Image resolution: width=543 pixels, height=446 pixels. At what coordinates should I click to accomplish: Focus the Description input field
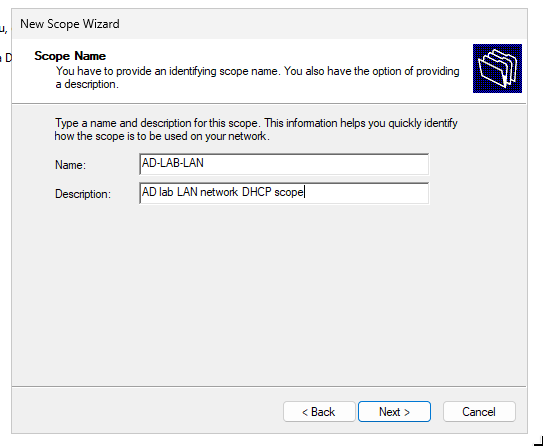[x=284, y=193]
